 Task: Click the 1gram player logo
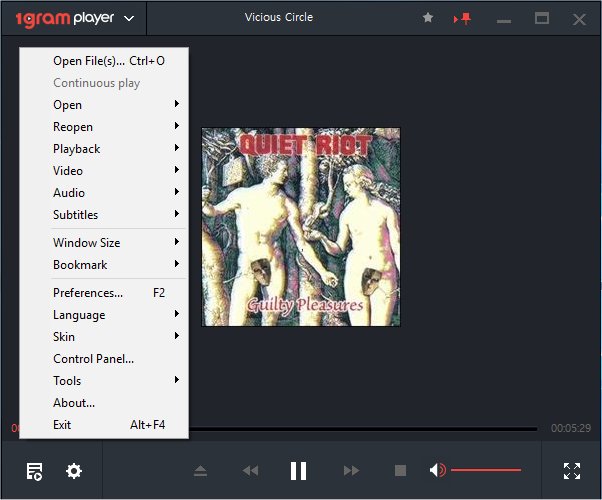coord(64,18)
